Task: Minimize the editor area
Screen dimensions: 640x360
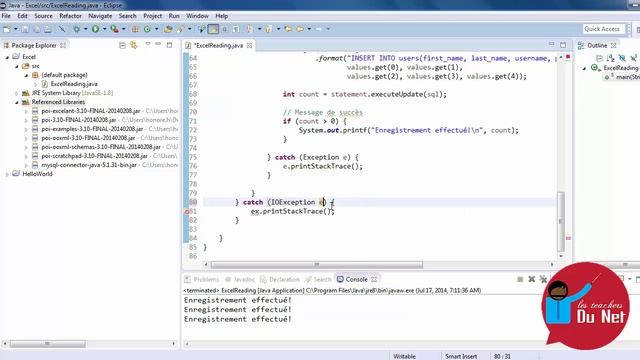Action: (x=551, y=44)
